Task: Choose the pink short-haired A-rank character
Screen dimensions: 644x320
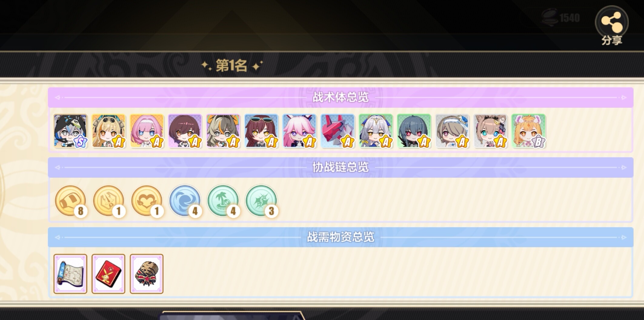Action: point(147,131)
